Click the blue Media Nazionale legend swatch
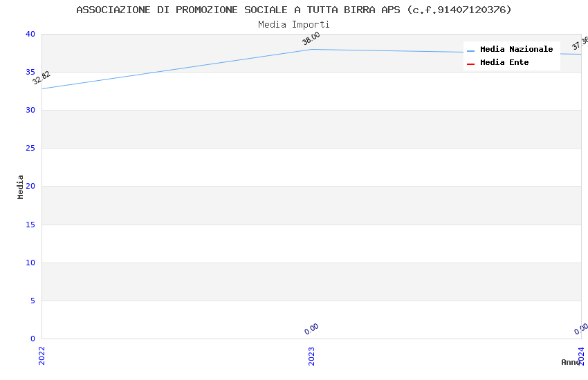Viewport: 588px width, 380px height. [x=470, y=50]
